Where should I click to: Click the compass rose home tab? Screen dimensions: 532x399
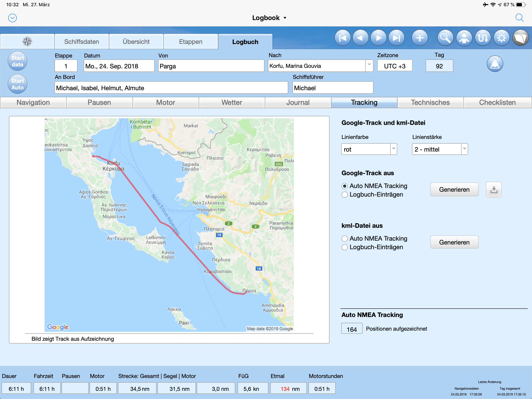(27, 42)
